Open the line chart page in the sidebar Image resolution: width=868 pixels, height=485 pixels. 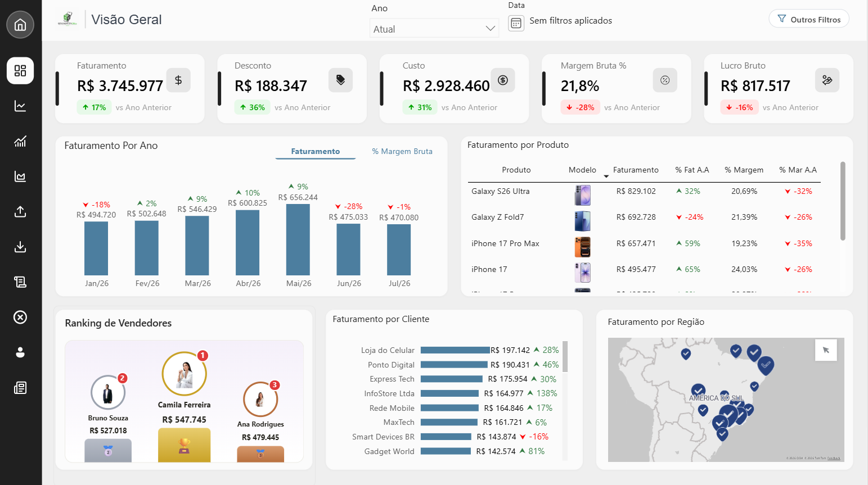20,106
